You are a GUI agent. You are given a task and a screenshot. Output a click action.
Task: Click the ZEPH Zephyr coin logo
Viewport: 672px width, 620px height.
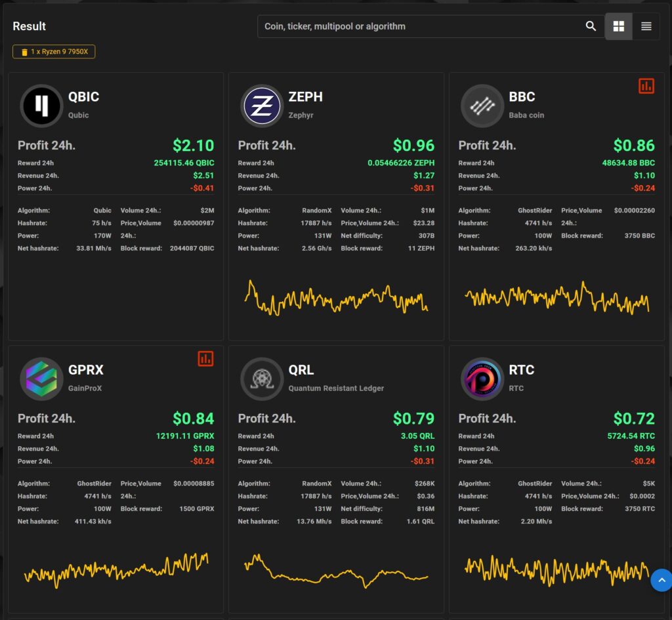click(262, 106)
